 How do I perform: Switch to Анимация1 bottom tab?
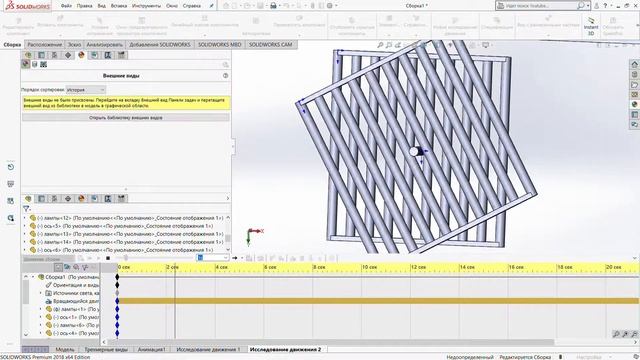click(x=152, y=349)
